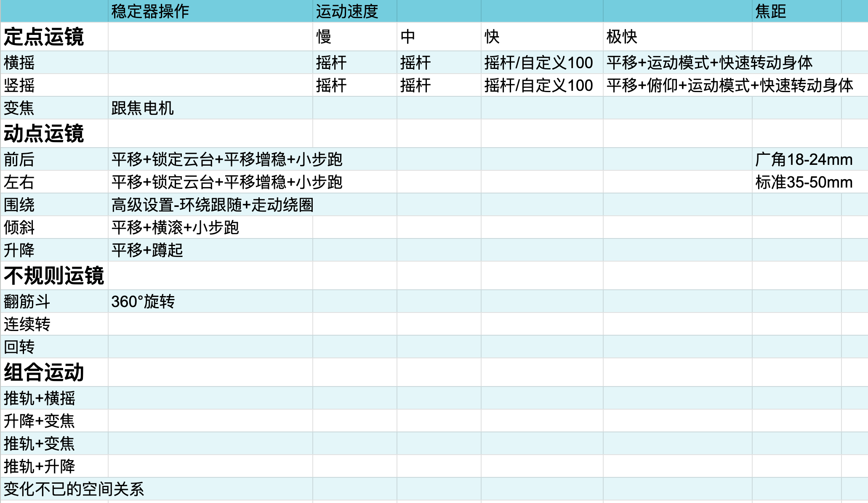Image resolution: width=868 pixels, height=503 pixels.
Task: Select 摇杆/自定义100 cell in 横摇 row
Action: pyautogui.click(x=542, y=63)
